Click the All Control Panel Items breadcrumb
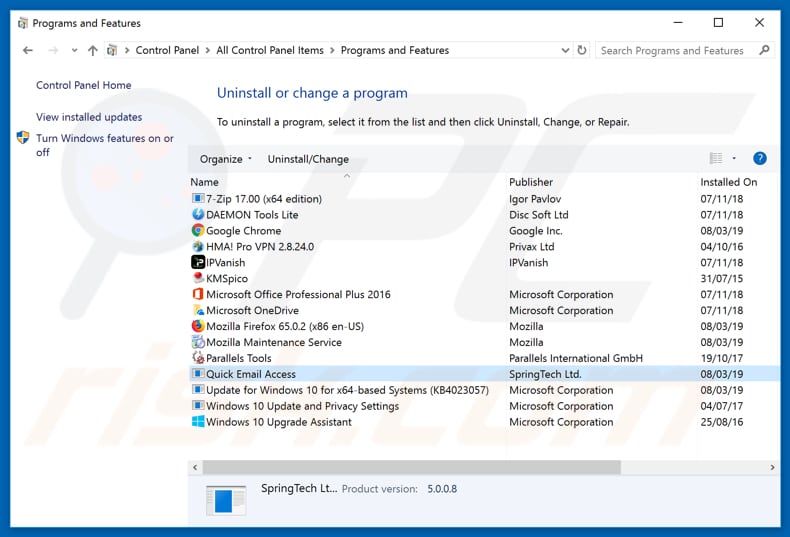The image size is (790, 537). [x=270, y=50]
